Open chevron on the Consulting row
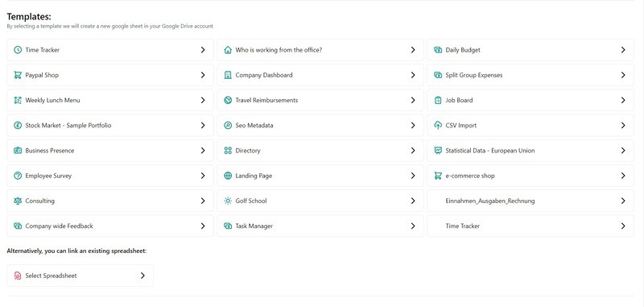Screen dimensions: 644x307 [203, 201]
